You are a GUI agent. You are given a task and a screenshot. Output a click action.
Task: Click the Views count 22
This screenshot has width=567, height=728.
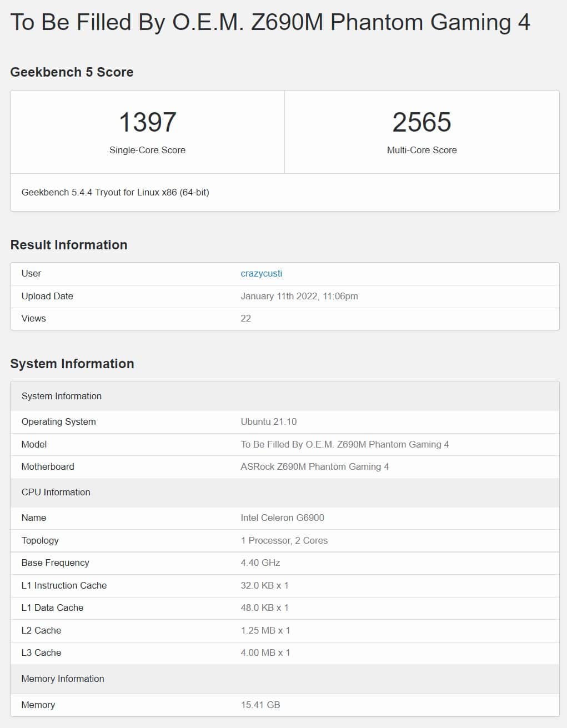(x=245, y=318)
